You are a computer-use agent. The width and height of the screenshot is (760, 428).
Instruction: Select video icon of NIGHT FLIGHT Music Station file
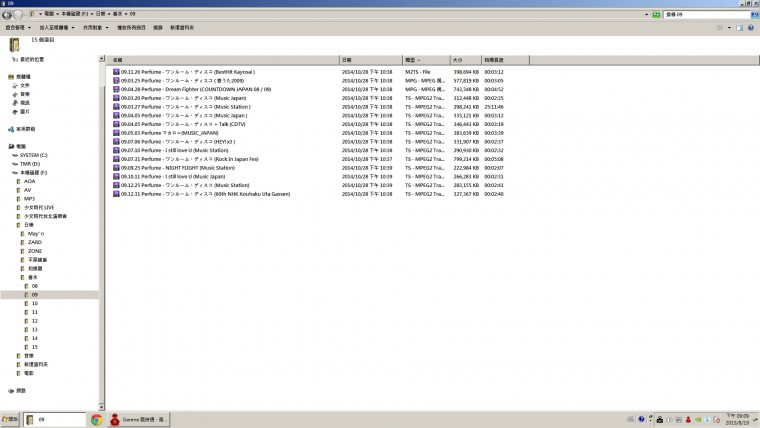[116, 168]
